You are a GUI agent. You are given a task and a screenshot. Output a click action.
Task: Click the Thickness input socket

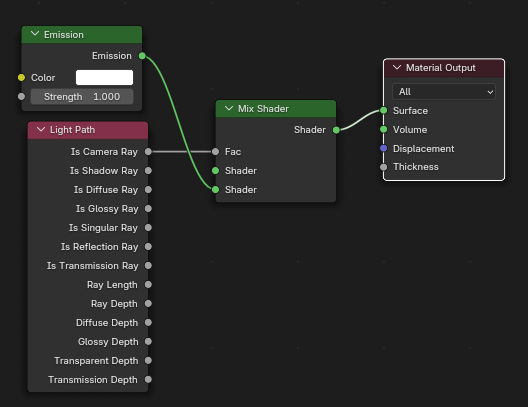click(384, 167)
